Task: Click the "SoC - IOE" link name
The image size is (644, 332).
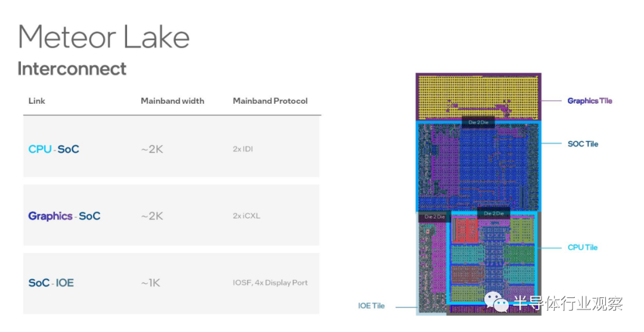Action: pos(51,283)
